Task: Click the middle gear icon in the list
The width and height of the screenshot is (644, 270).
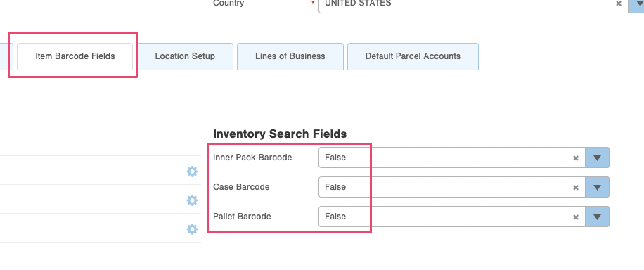Action: (x=192, y=200)
